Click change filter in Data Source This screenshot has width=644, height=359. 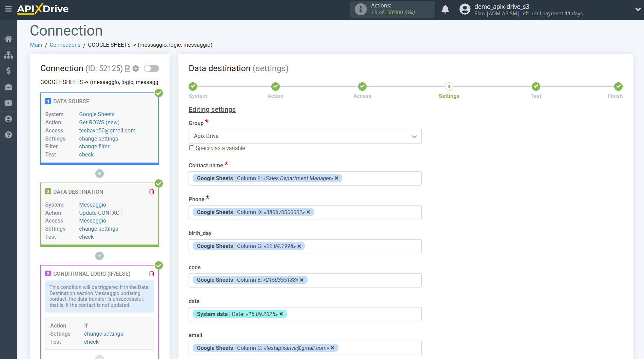tap(94, 146)
